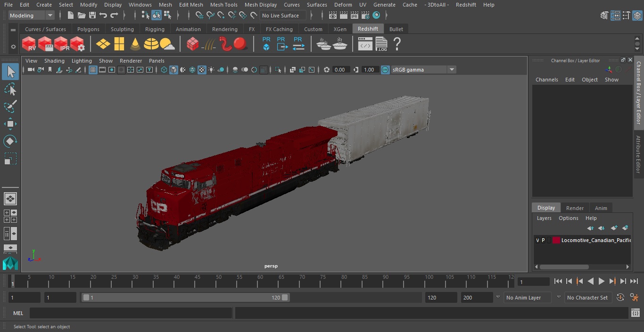
Task: Toggle visibility V of Locomotive_Canadian_Pacific layer
Action: click(537, 240)
